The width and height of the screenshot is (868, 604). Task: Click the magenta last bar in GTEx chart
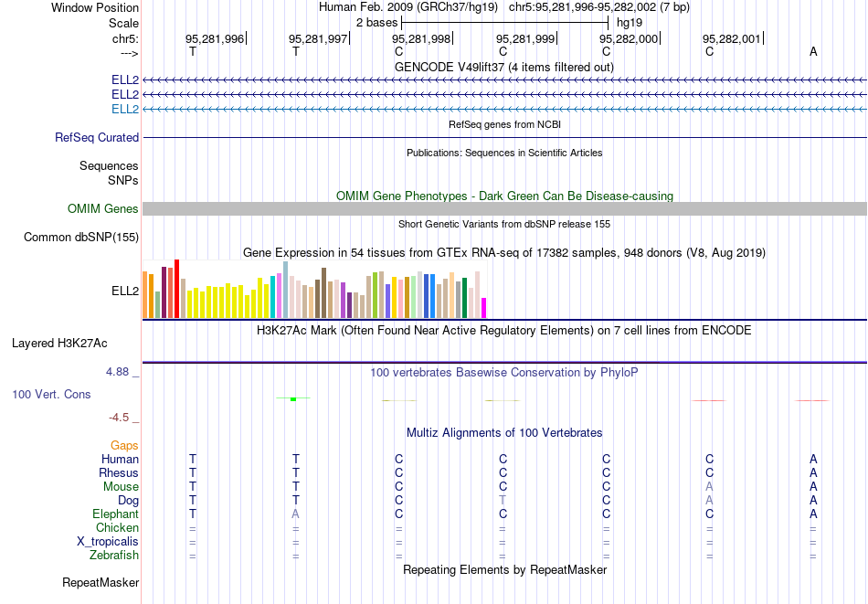(x=484, y=308)
